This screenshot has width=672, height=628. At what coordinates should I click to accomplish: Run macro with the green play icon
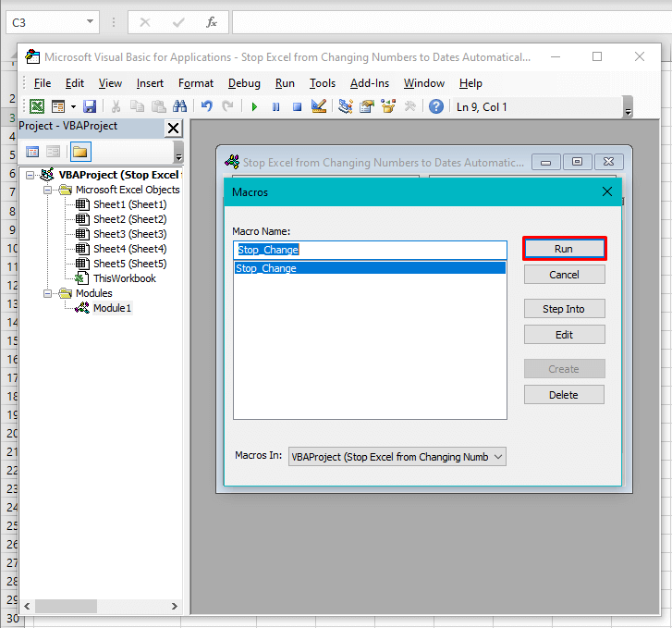tap(254, 106)
